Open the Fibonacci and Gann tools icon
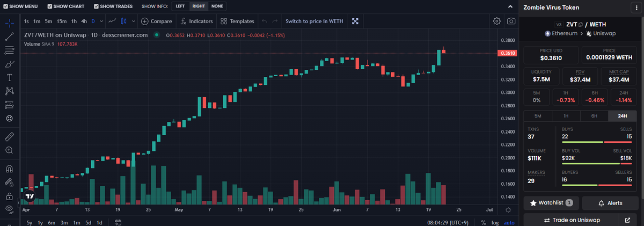The image size is (644, 226). click(9, 50)
